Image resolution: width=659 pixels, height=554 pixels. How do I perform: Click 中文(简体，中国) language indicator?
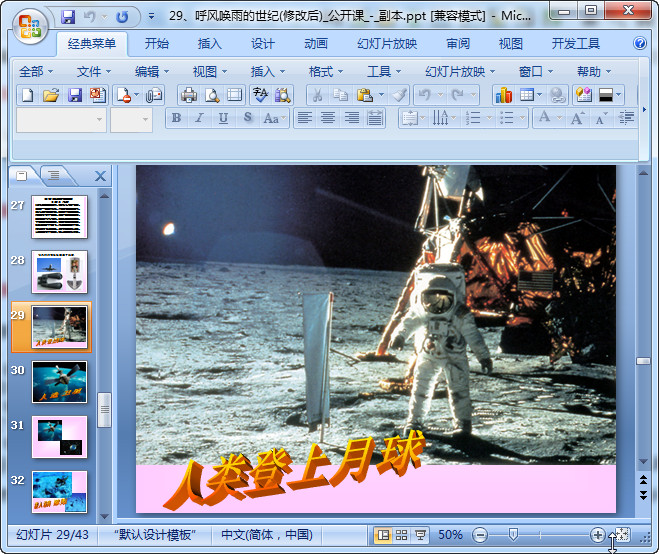(267, 535)
